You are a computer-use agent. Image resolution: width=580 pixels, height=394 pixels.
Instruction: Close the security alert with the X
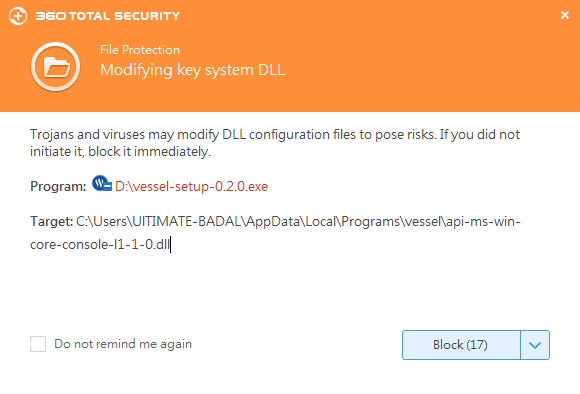point(564,15)
